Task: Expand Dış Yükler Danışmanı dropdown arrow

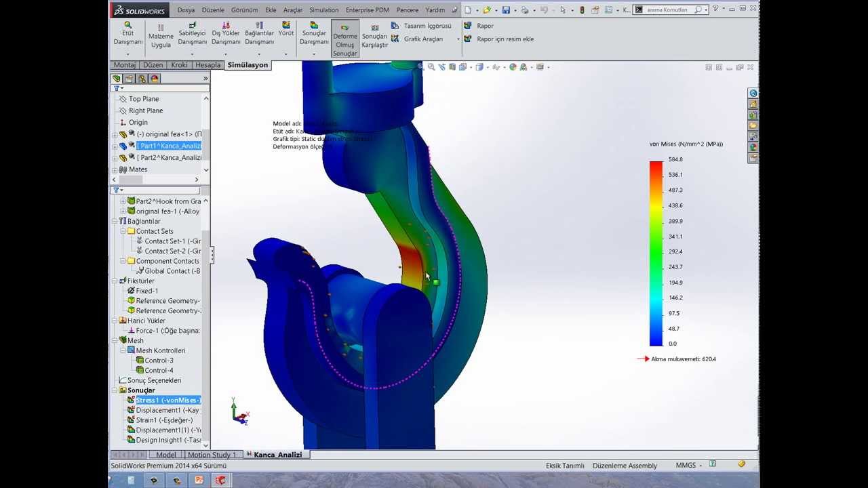Action: pyautogui.click(x=226, y=54)
